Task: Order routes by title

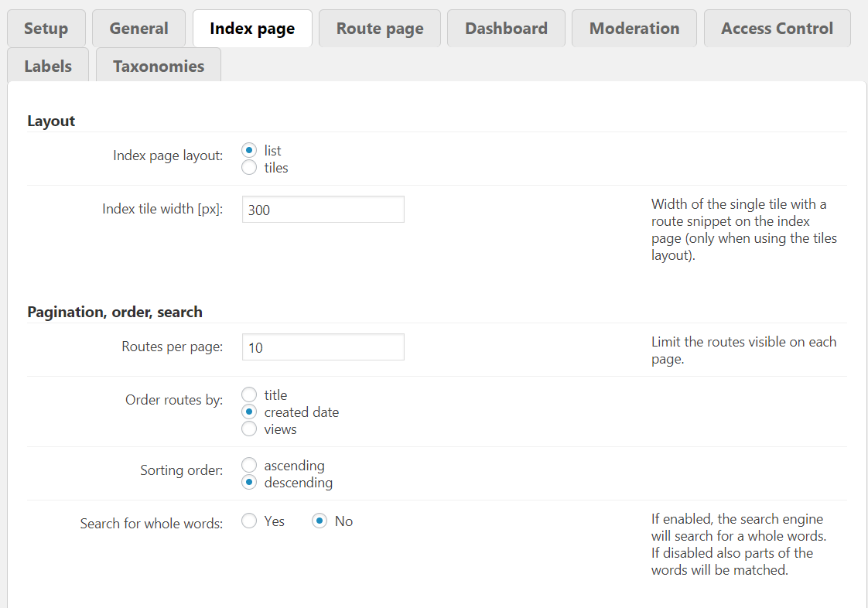Action: coord(249,395)
